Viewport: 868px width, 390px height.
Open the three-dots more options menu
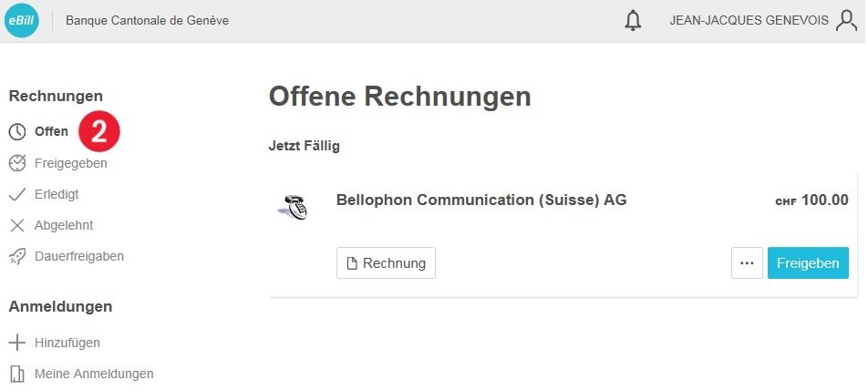(747, 262)
